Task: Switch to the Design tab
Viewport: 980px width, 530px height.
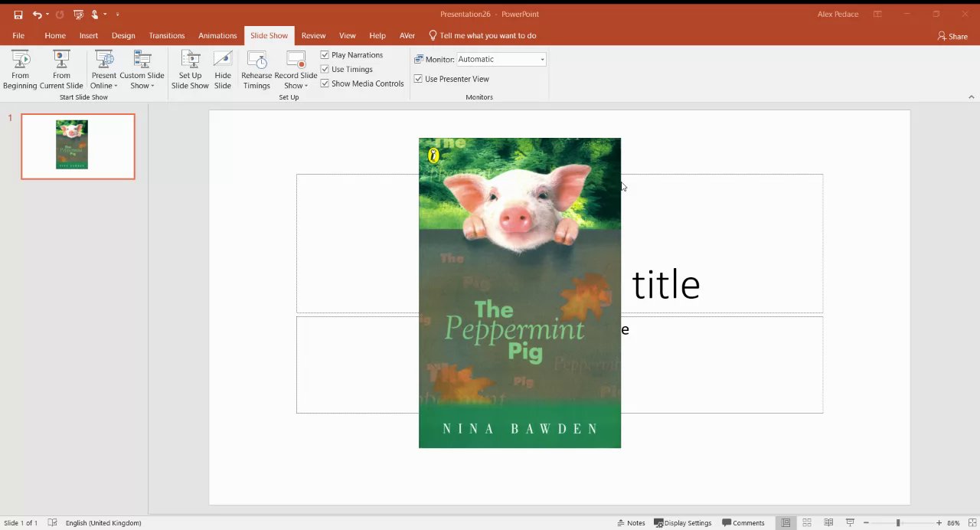Action: (x=123, y=35)
